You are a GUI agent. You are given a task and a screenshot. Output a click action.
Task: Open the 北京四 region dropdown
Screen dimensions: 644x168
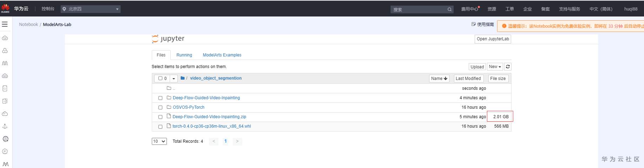click(x=90, y=9)
